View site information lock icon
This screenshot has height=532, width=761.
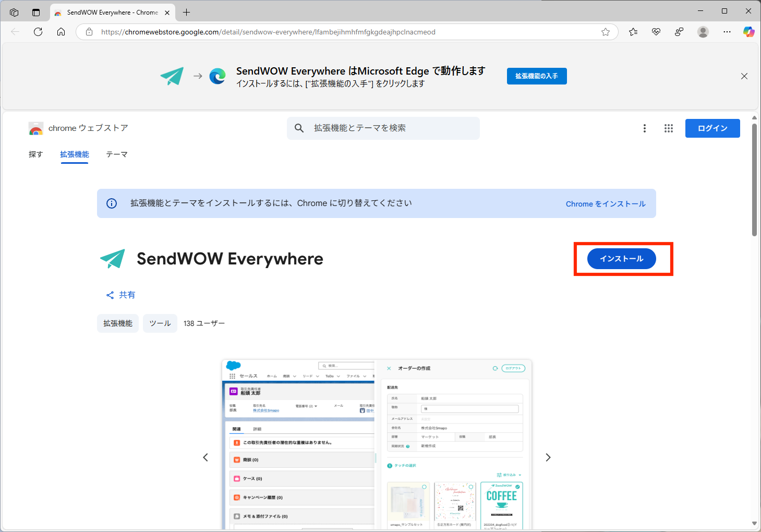coord(89,32)
